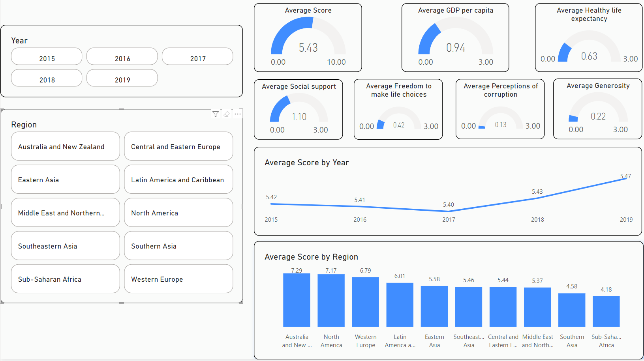This screenshot has height=361, width=644.
Task: Click the 5.40 data label for 2017
Action: [x=449, y=205]
